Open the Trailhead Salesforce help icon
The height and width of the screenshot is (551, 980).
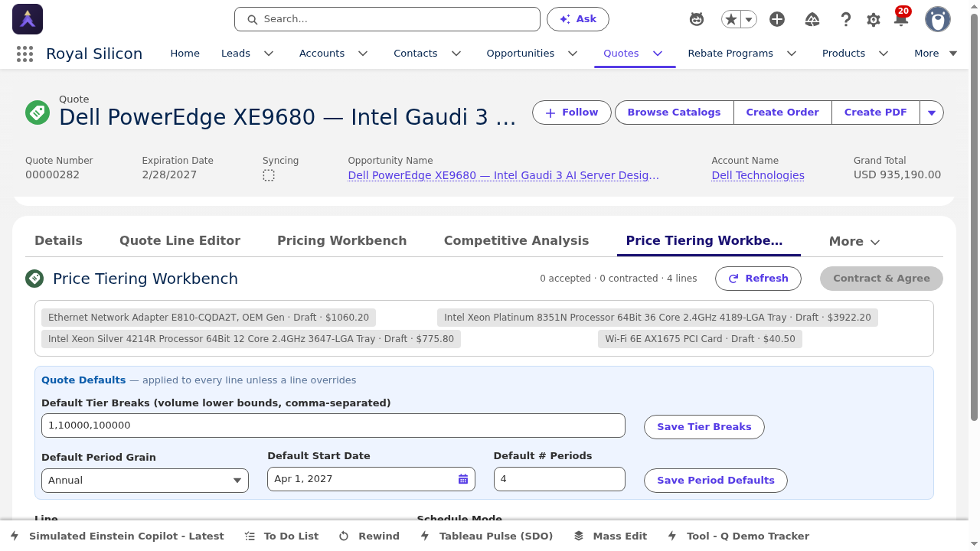[813, 19]
